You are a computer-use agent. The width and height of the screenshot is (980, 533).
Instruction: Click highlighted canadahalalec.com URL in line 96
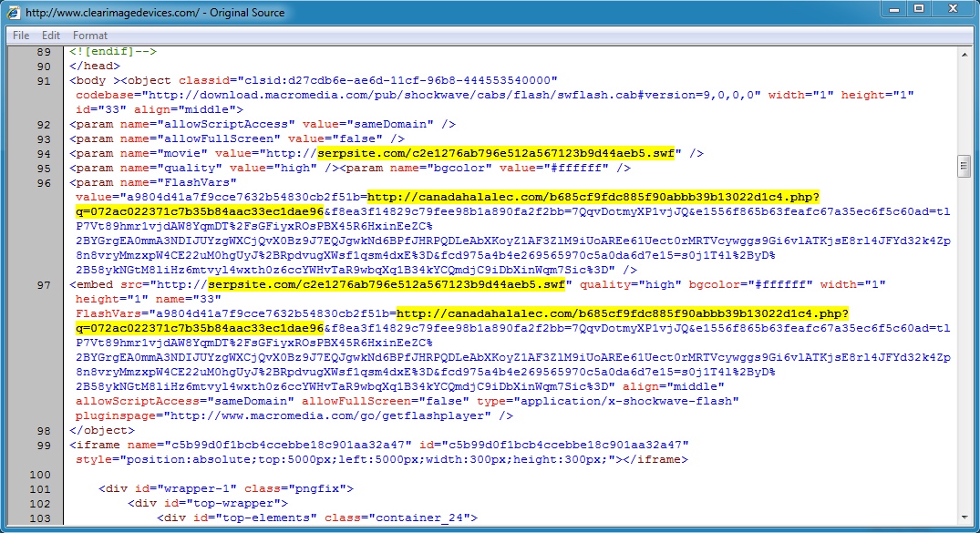pos(593,197)
